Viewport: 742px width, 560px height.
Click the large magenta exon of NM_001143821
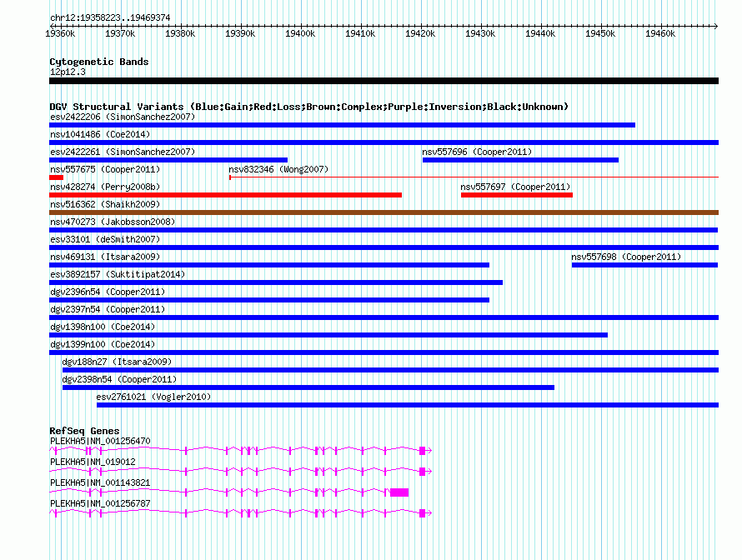point(399,492)
